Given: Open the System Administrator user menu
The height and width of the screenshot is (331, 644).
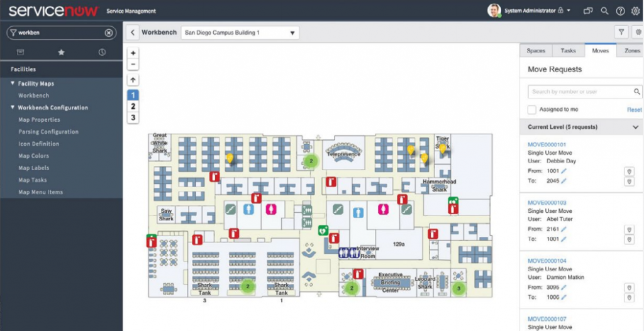Looking at the screenshot, I should coord(528,11).
